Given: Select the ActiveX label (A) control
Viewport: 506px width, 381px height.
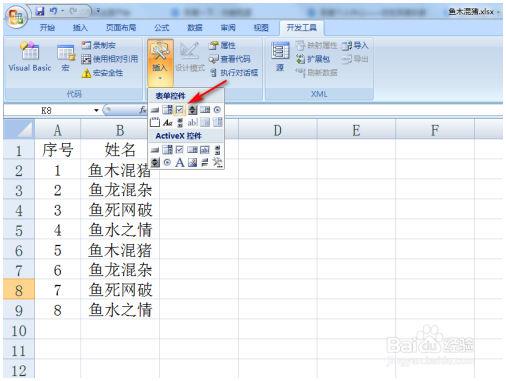Looking at the screenshot, I should [x=180, y=162].
